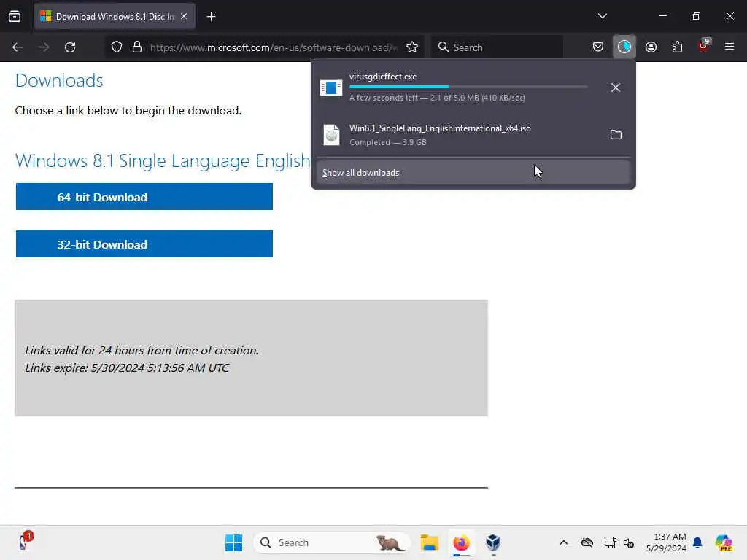Toggle the Downloads toolbar button
747x560 pixels.
coord(624,47)
